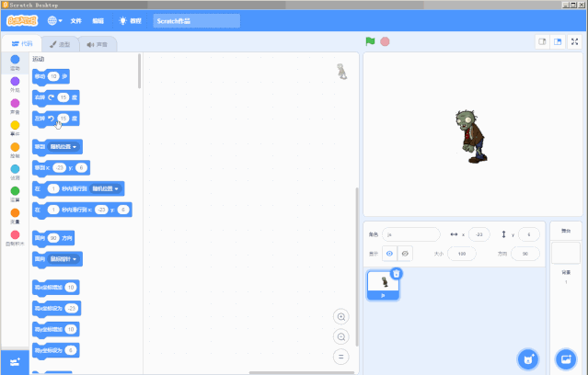
Task: Select the light blue Sensing category
Action: pos(15,172)
